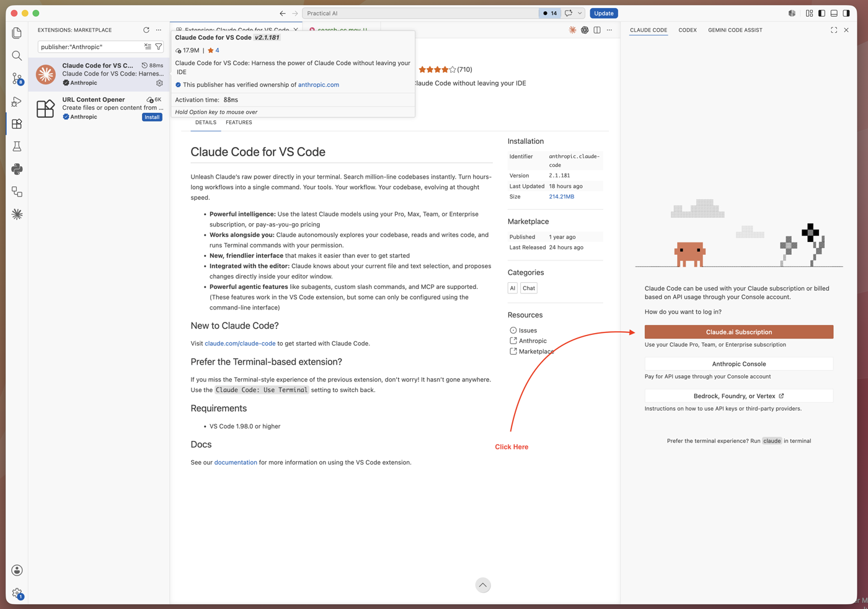
Task: Open the editor more actions ellipsis
Action: pyautogui.click(x=609, y=30)
